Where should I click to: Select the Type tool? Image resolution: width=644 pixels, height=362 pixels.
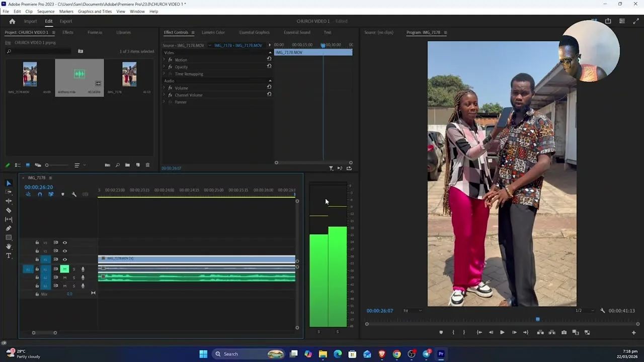pos(9,255)
